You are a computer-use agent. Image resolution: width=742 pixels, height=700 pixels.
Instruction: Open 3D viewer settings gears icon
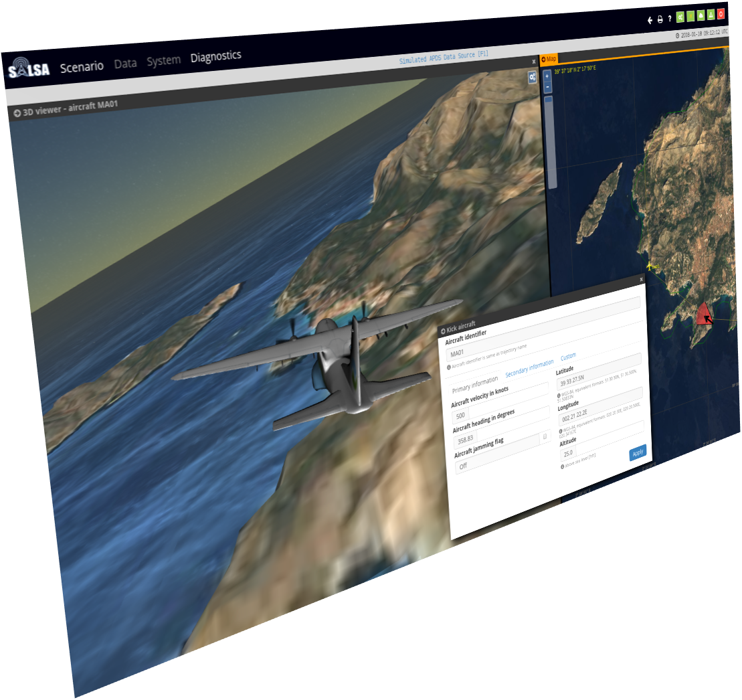(533, 77)
